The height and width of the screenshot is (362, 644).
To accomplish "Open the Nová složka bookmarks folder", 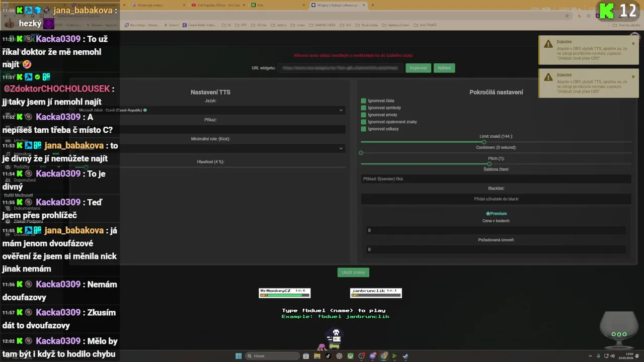I will click(x=367, y=25).
